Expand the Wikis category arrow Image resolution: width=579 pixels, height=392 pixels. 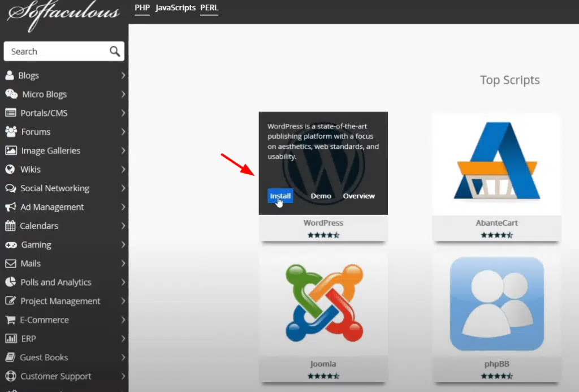click(x=123, y=169)
